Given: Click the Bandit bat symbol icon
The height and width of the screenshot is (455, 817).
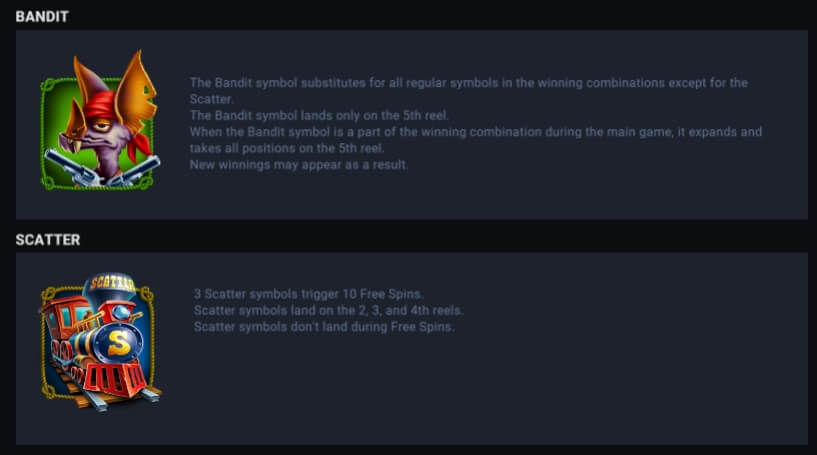Looking at the screenshot, I should (100, 120).
